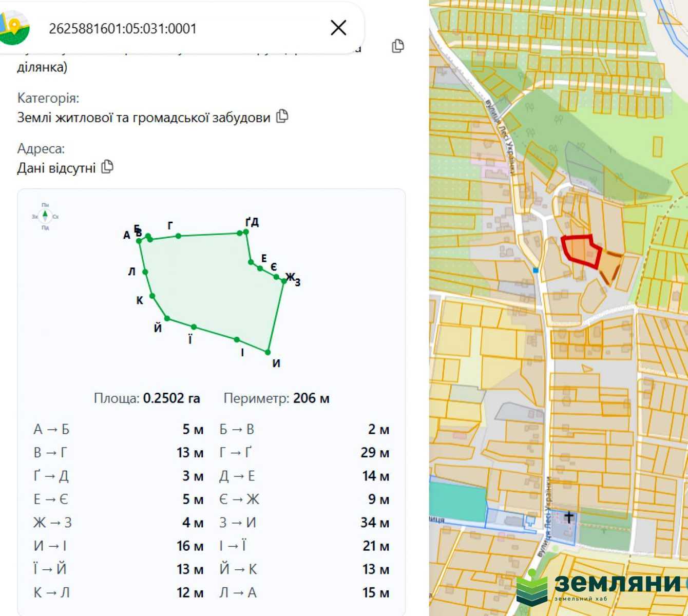Click the 'И → І' segment of 16 м

point(119,546)
